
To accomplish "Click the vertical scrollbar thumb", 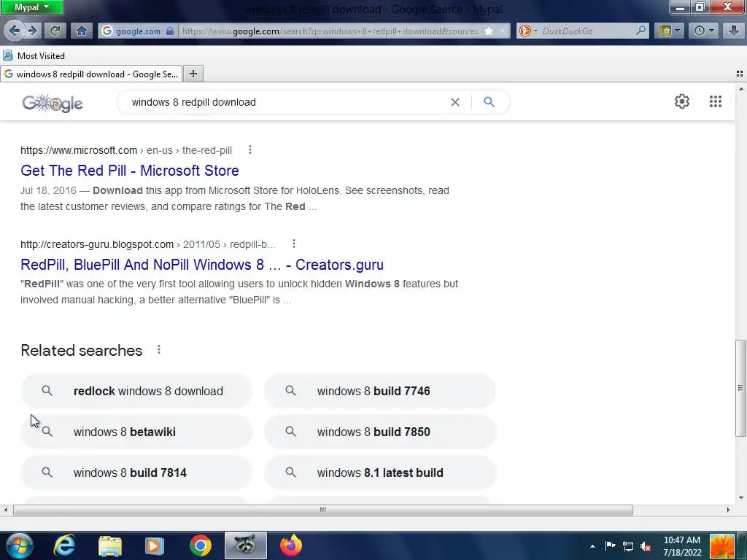I will tap(741, 388).
